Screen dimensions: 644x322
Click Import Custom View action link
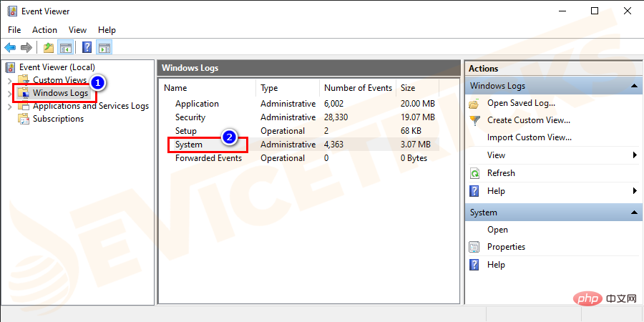(529, 137)
